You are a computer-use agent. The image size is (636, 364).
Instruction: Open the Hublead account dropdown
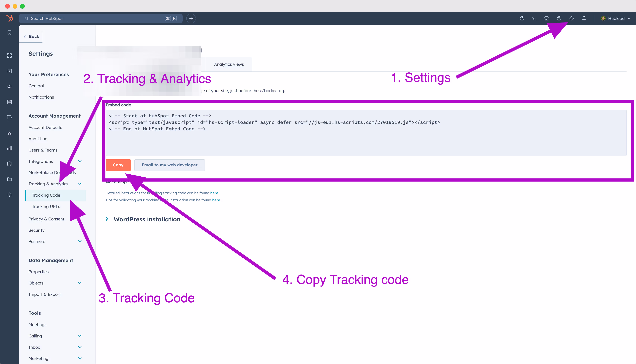click(616, 18)
